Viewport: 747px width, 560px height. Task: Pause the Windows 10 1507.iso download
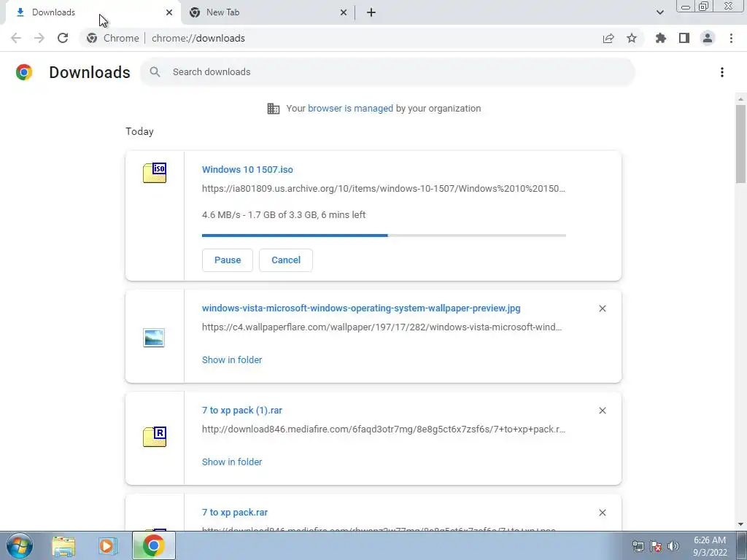(x=228, y=260)
